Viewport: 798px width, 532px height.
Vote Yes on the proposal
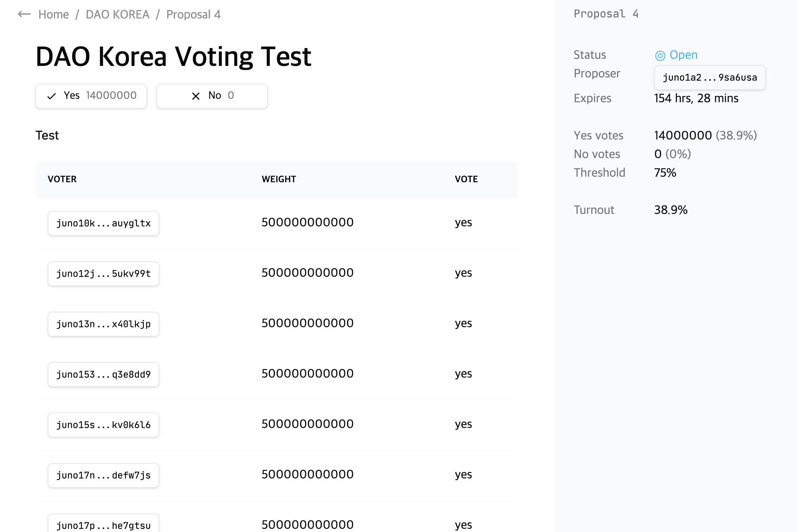(x=91, y=96)
